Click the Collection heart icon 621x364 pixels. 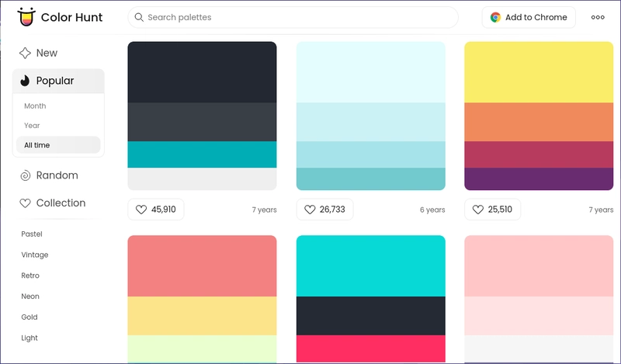(25, 203)
